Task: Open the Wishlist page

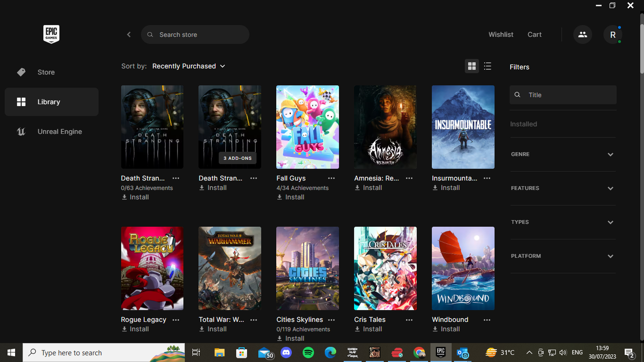Action: click(x=501, y=35)
